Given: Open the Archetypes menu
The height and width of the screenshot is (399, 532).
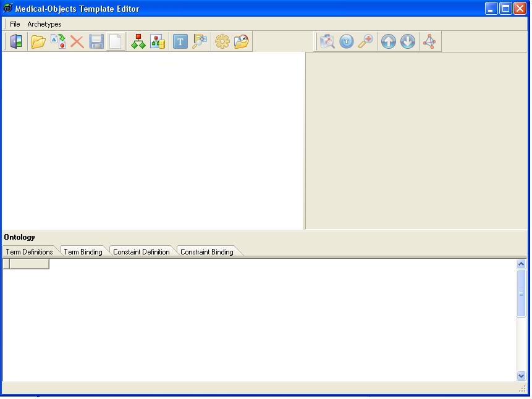Looking at the screenshot, I should 44,24.
